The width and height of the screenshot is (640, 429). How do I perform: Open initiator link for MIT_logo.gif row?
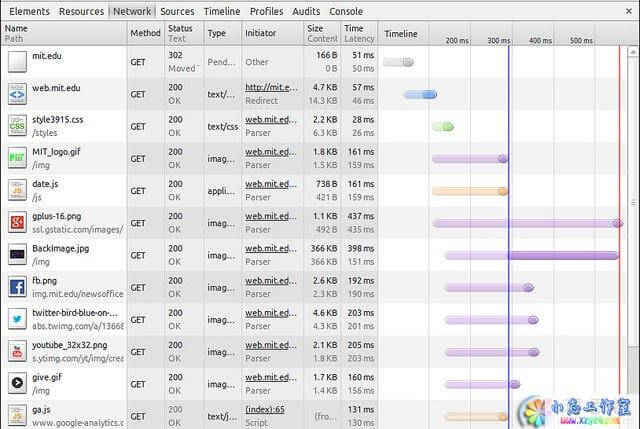pos(271,152)
